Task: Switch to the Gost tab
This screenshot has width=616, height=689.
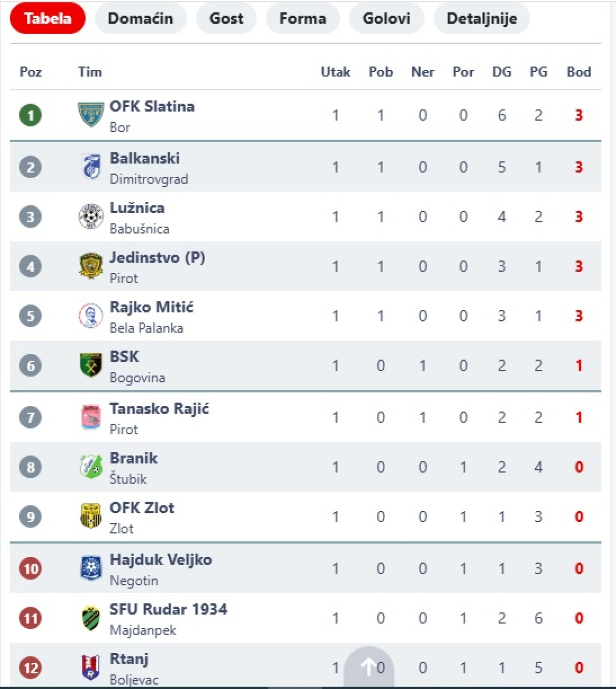Action: (226, 18)
